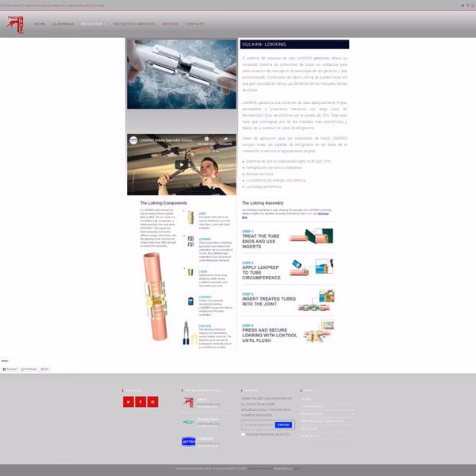Open PROYECTOS Y SERVICIOS menu item
Screen dimensions: 476x476
point(134,24)
